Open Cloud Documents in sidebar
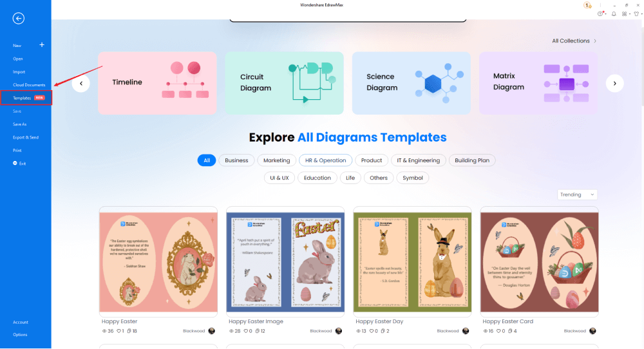644x349 pixels. pyautogui.click(x=29, y=85)
